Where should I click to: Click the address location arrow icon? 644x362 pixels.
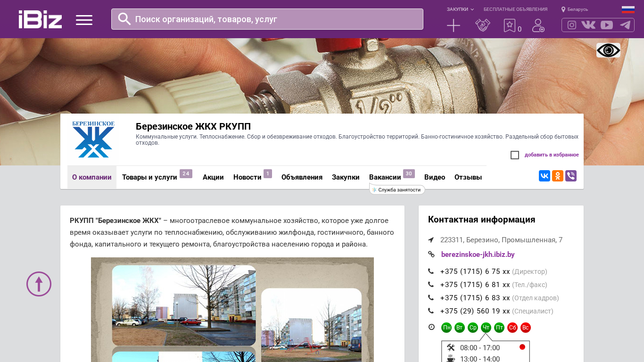431,240
